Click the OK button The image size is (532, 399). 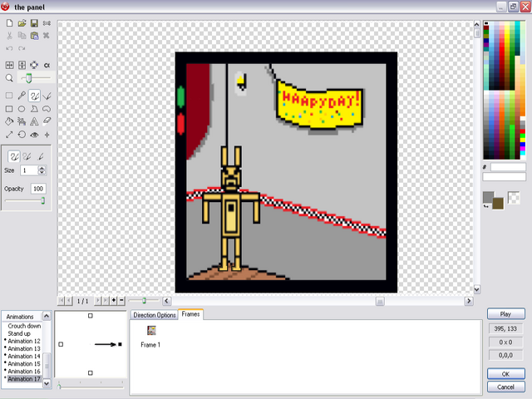pos(505,374)
